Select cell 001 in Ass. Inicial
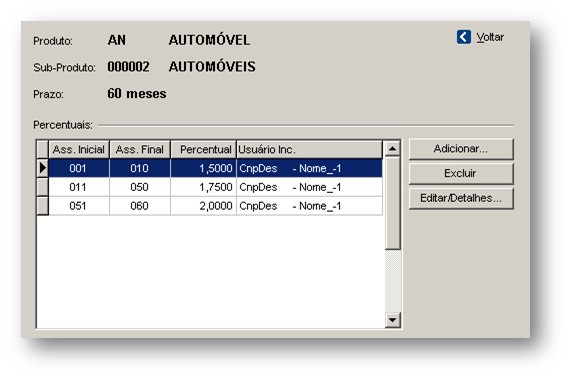This screenshot has height=380, width=572. tap(79, 168)
